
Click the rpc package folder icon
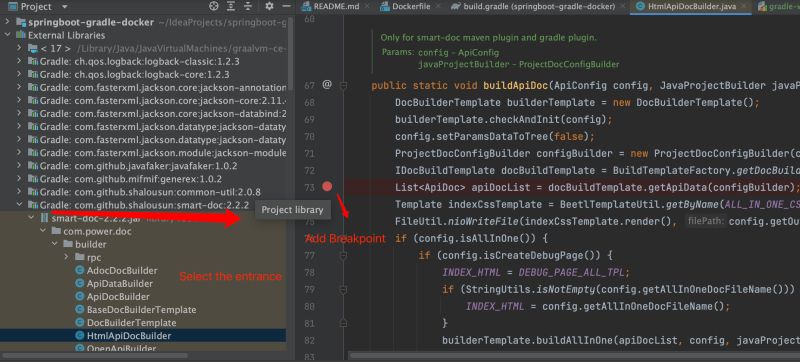tap(80, 257)
